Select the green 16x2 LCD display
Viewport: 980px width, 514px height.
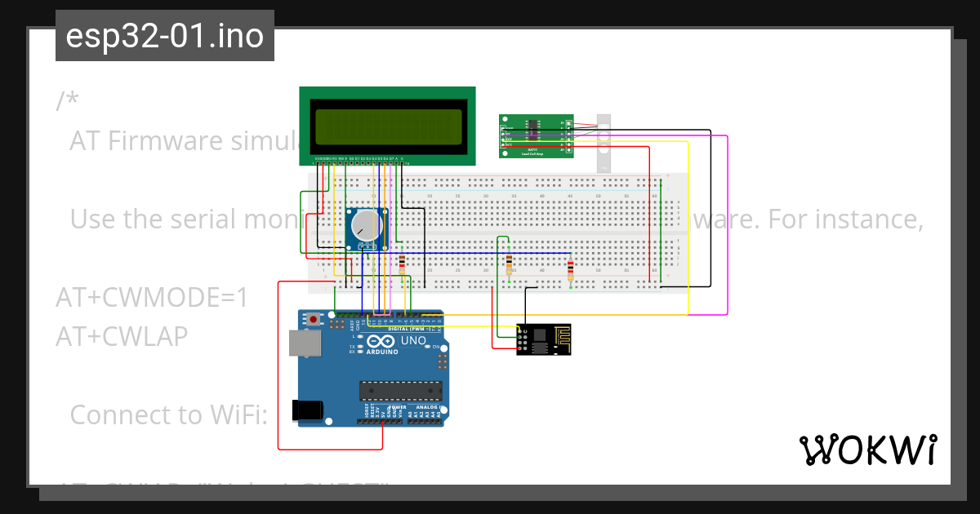click(386, 125)
